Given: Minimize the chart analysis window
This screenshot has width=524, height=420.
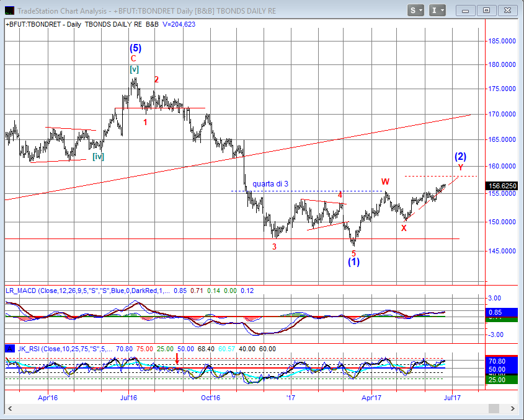Looking at the screenshot, I should pos(467,10).
